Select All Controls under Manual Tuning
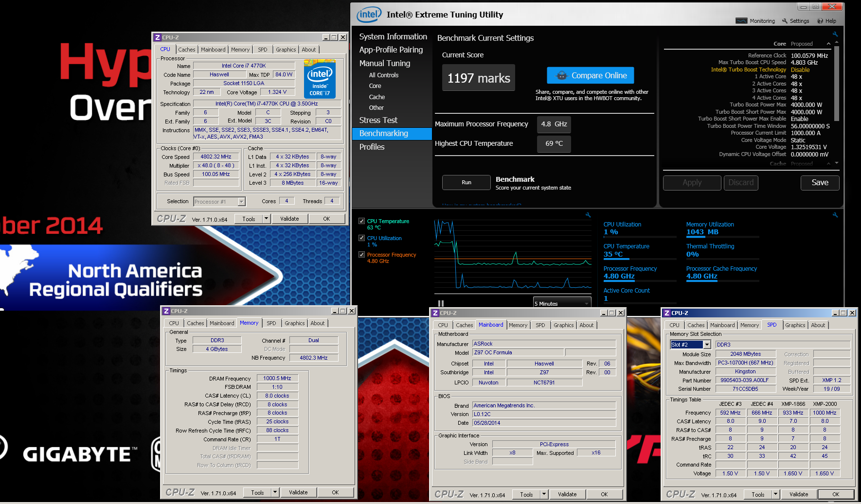The width and height of the screenshot is (861, 504). (384, 75)
